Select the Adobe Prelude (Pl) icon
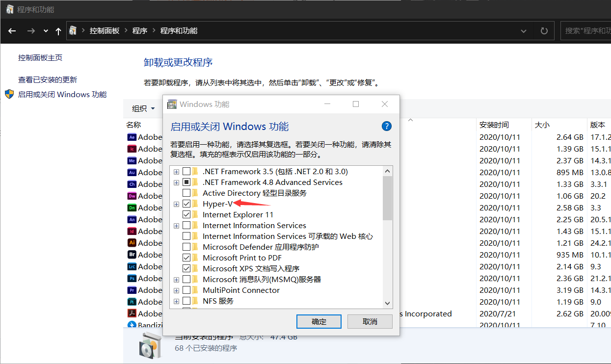The width and height of the screenshot is (611, 364). pos(132,302)
